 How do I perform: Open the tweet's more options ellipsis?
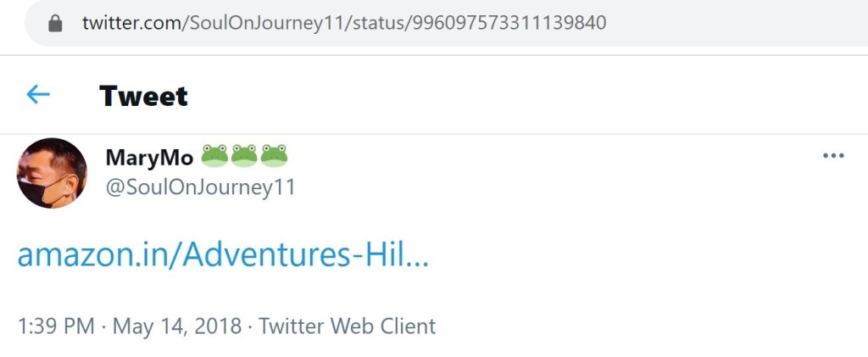coord(833,156)
